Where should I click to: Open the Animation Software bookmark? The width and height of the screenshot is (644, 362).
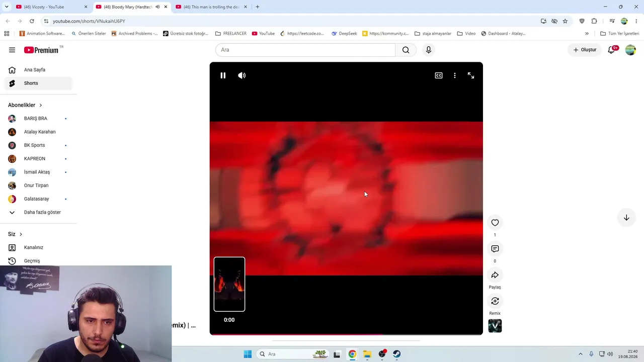click(42, 34)
